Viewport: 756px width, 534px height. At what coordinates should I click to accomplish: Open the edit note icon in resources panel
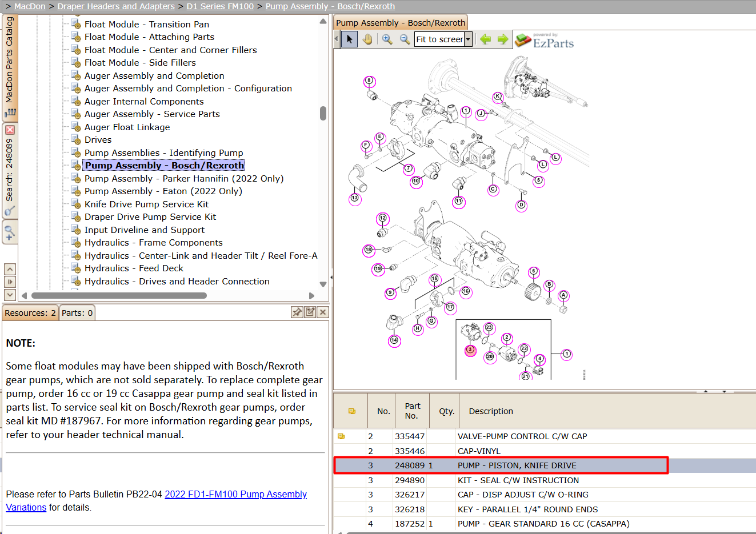[x=310, y=312]
